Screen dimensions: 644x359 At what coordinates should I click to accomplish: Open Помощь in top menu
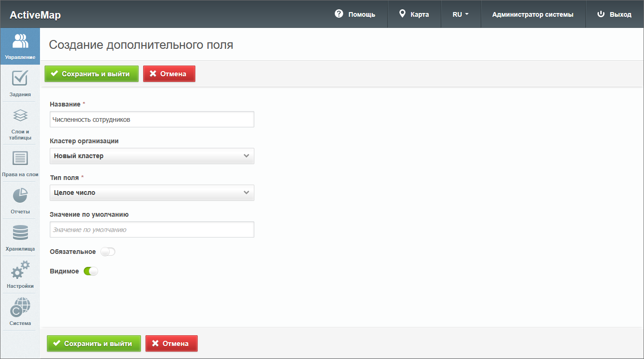pos(355,14)
